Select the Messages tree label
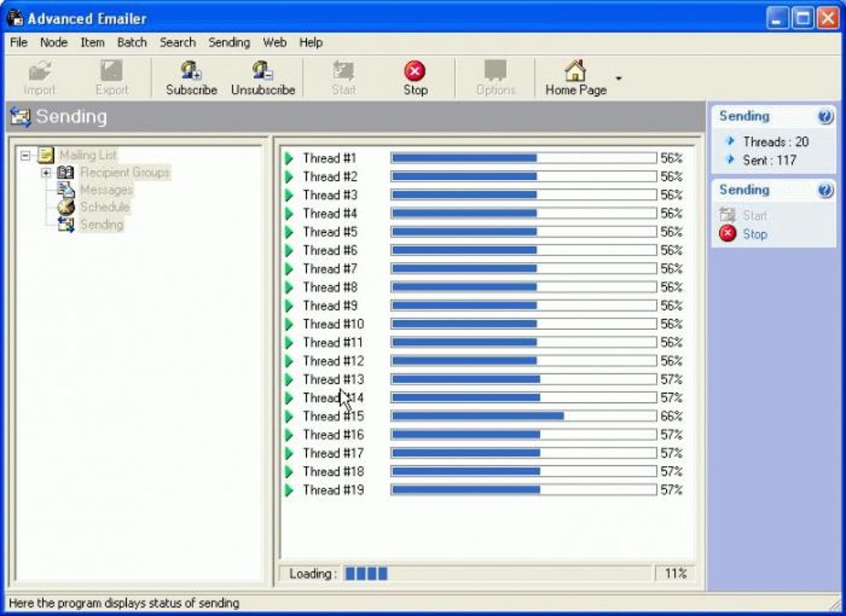This screenshot has width=846, height=616. tap(106, 190)
